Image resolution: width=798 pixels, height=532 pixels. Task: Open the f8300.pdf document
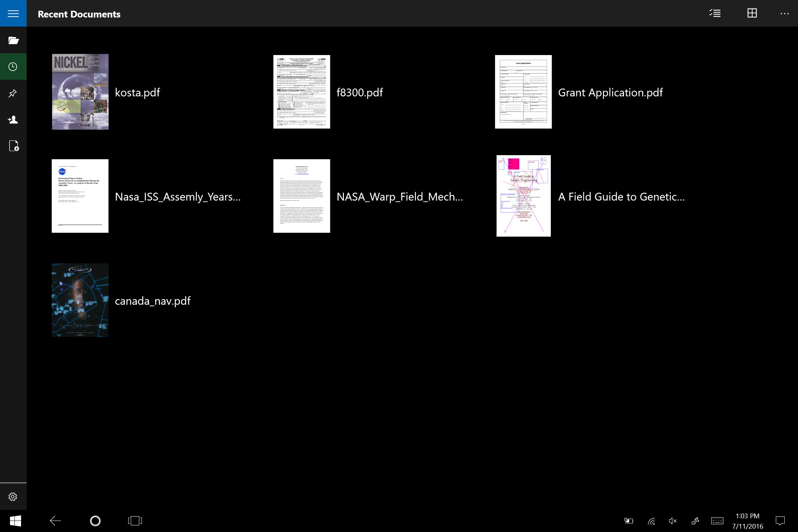click(359, 92)
